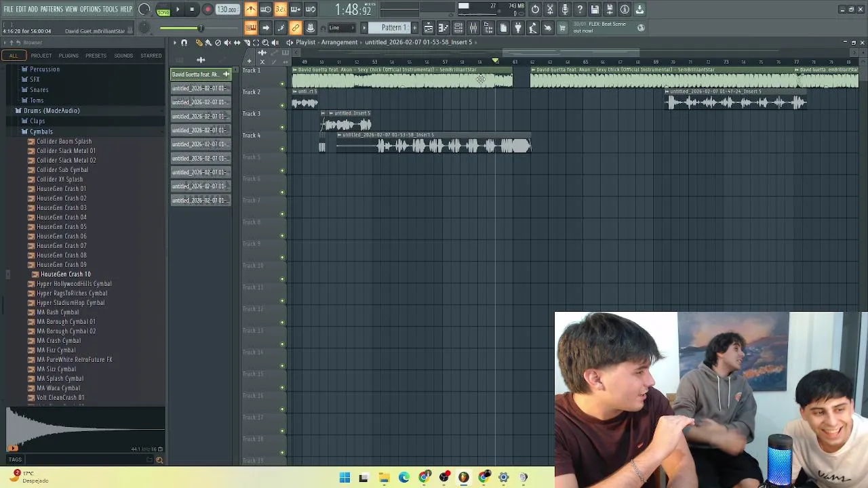Expand the SFX folder

pos(35,79)
